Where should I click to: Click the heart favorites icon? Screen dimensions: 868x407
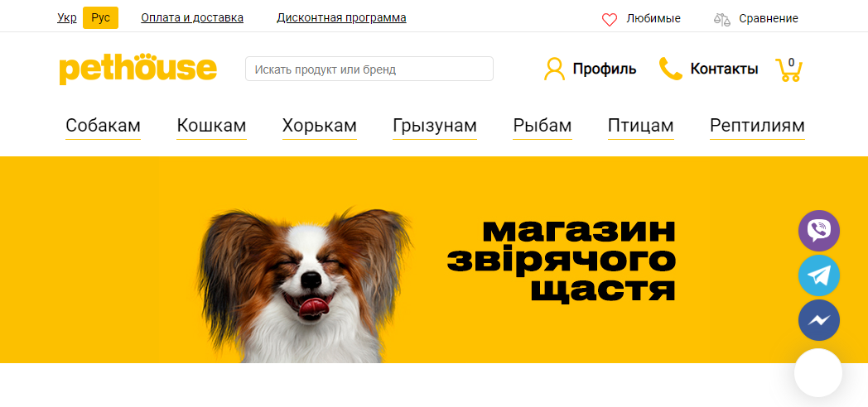click(x=610, y=19)
